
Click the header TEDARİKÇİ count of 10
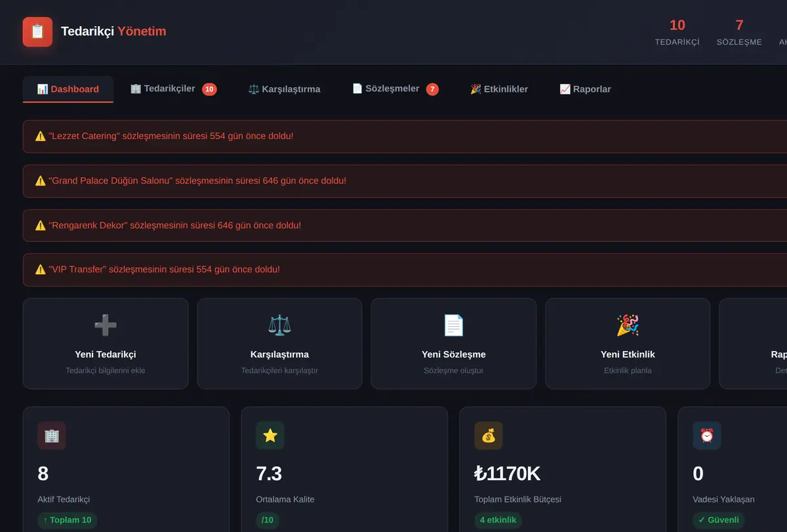[x=677, y=25]
